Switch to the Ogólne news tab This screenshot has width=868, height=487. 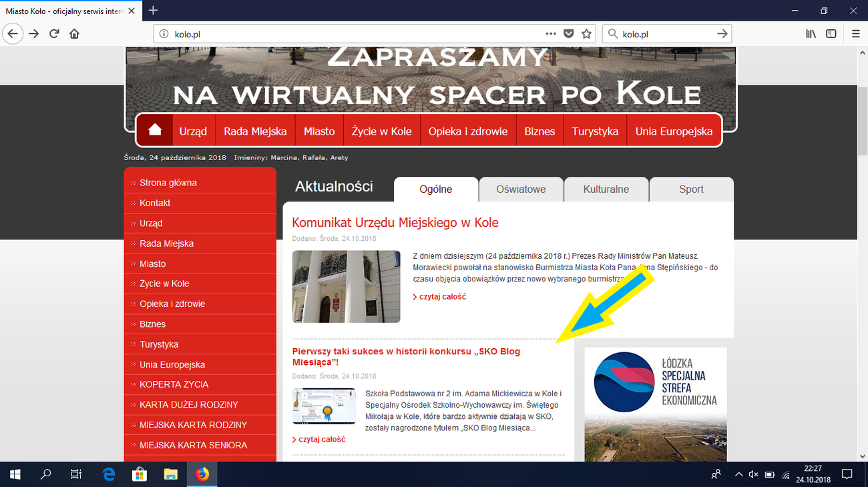[436, 189]
